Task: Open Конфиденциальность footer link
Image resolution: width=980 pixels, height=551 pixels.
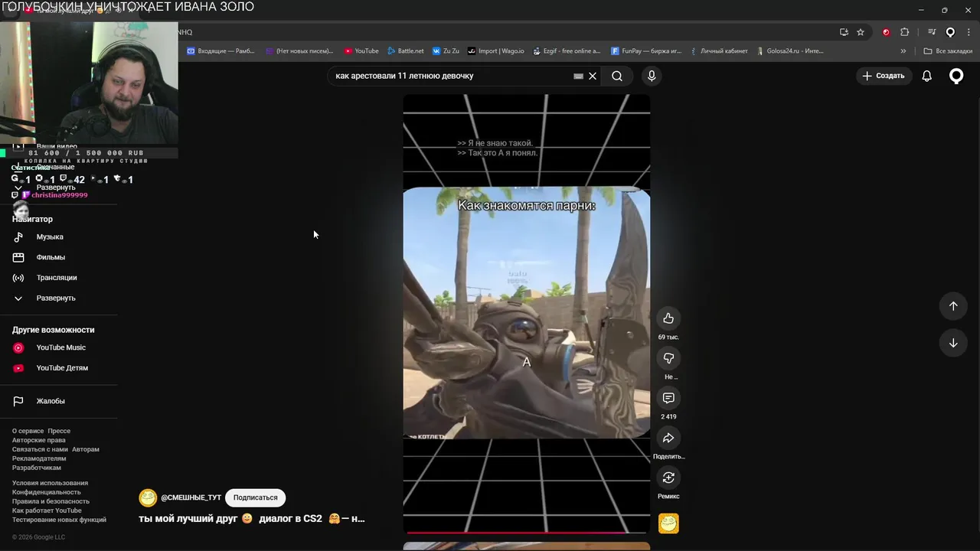Action: tap(46, 492)
